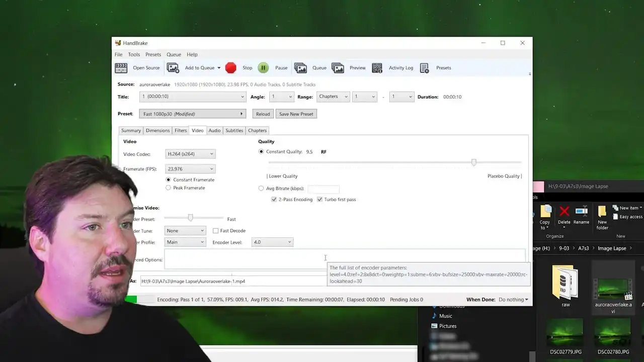Viewport: 644px width, 362px height.
Task: Open the Angle dropdown
Action: click(282, 97)
